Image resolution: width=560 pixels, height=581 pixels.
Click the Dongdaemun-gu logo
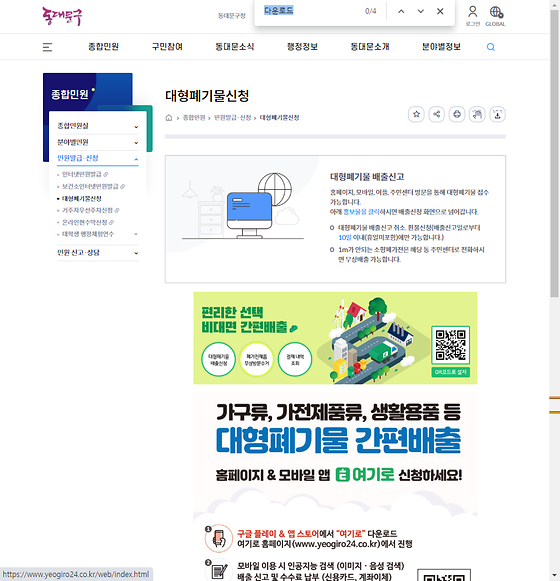pyautogui.click(x=62, y=16)
